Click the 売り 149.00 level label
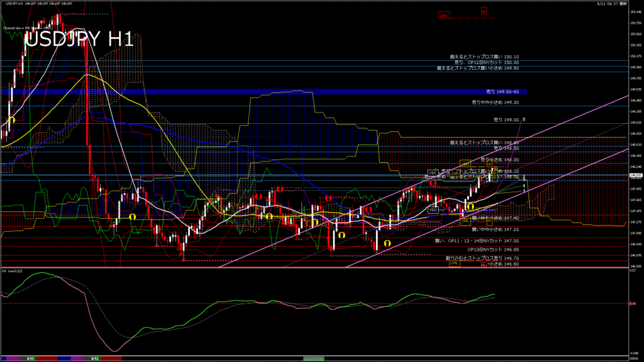This screenshot has height=362, width=644. click(506, 119)
